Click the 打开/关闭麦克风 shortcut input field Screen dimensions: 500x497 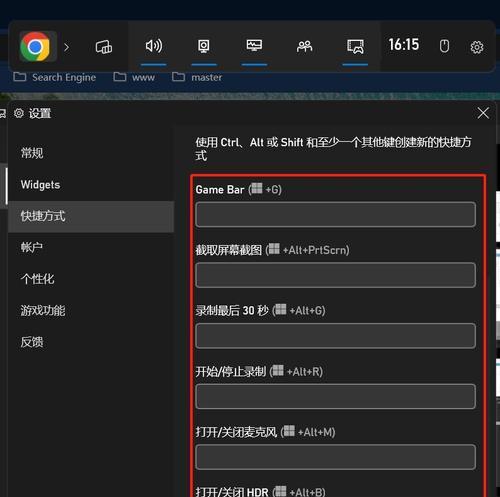[335, 457]
